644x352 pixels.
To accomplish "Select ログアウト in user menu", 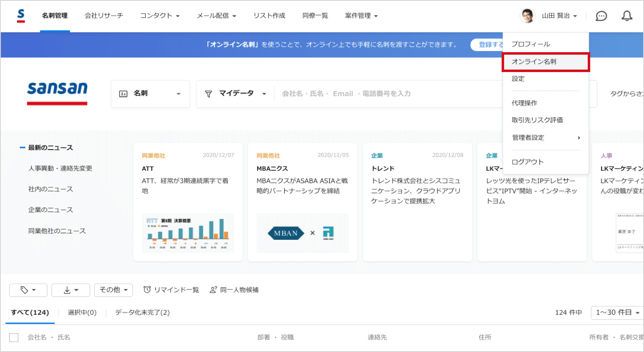I will [x=545, y=162].
